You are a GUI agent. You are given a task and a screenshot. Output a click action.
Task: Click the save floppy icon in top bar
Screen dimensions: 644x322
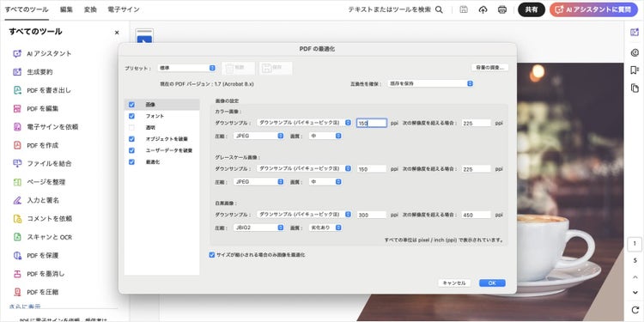point(464,9)
